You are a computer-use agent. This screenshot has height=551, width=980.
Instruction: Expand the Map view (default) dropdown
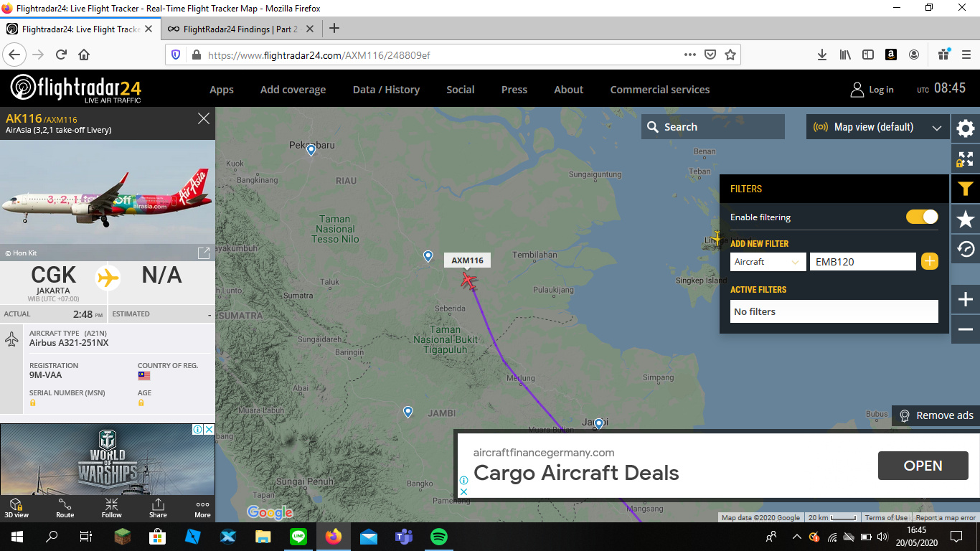tap(877, 127)
